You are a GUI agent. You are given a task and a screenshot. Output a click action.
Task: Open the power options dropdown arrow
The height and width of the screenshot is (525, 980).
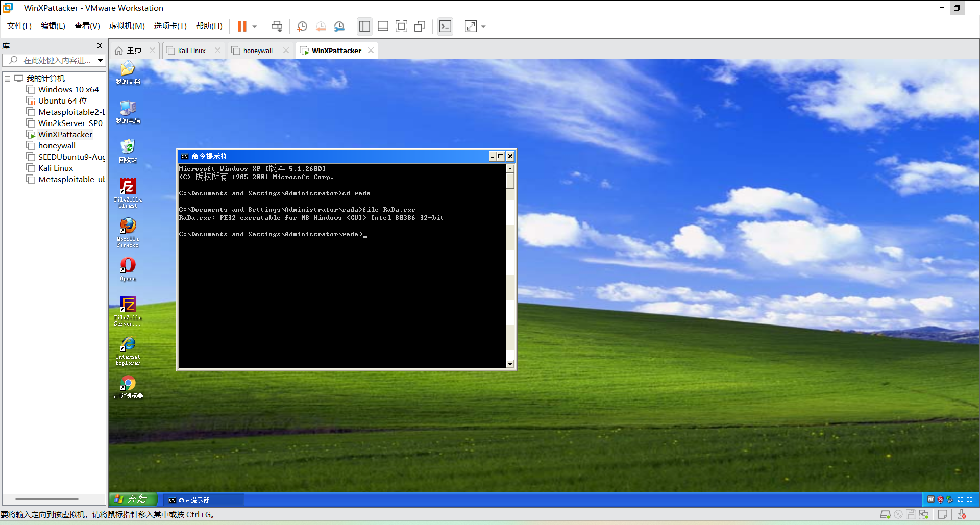255,26
